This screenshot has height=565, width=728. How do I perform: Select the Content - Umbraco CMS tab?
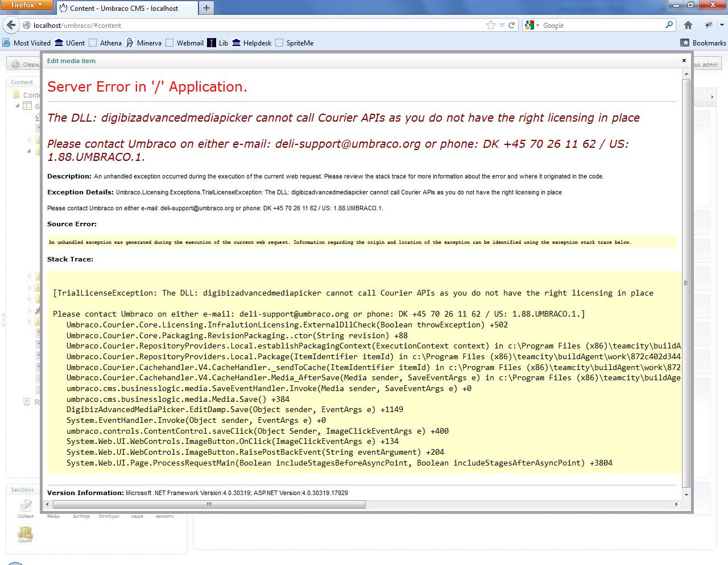127,8
